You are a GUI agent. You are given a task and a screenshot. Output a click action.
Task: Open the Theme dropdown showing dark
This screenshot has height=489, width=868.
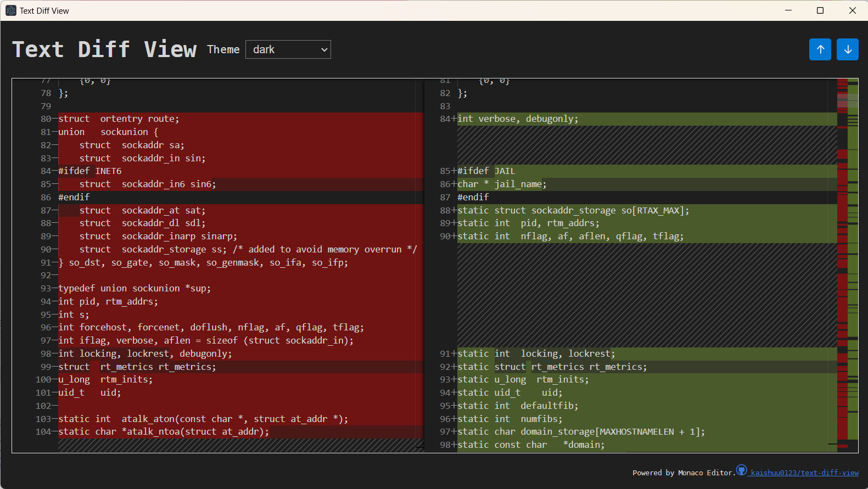[x=288, y=49]
